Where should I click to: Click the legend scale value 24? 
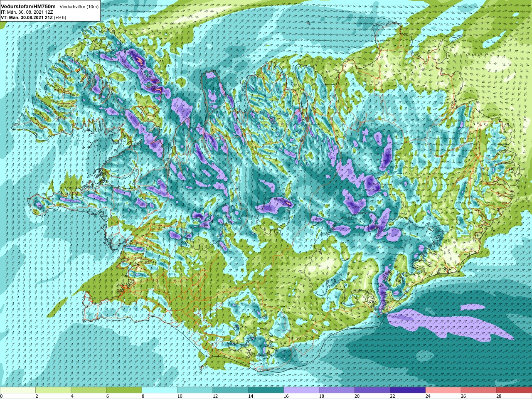click(428, 397)
